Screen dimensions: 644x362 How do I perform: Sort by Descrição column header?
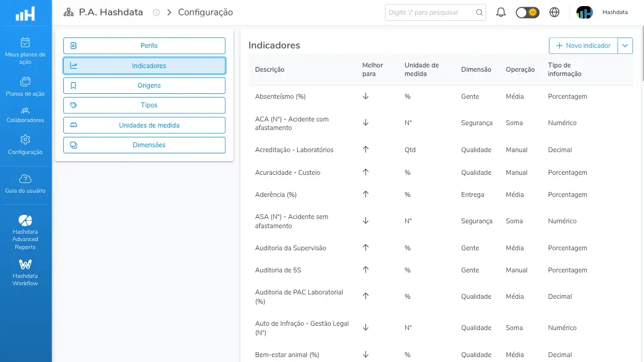[270, 69]
